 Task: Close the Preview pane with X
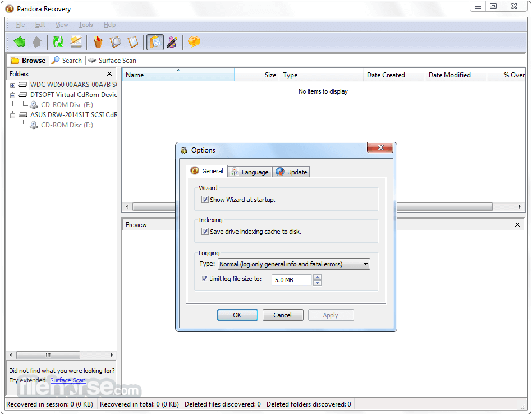(x=517, y=225)
